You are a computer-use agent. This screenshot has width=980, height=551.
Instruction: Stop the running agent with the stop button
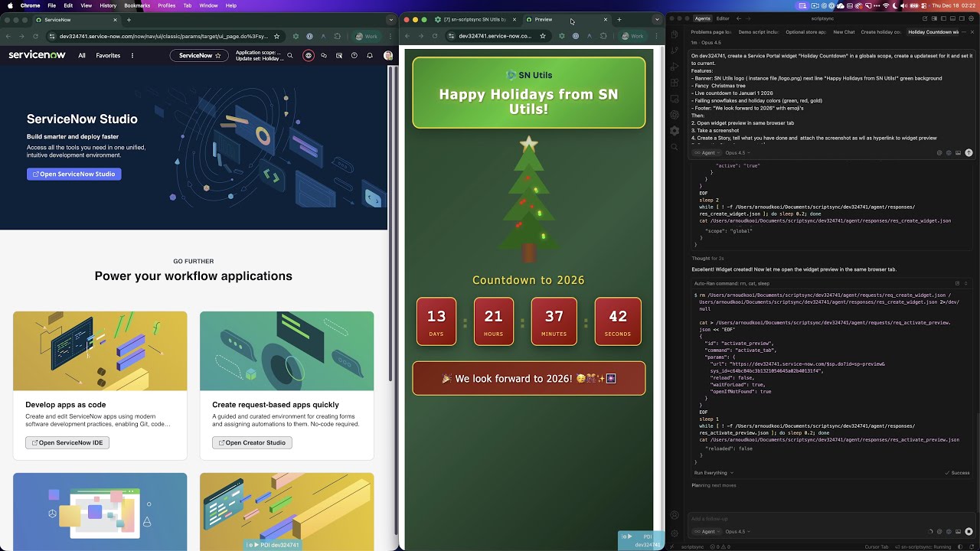click(x=969, y=531)
